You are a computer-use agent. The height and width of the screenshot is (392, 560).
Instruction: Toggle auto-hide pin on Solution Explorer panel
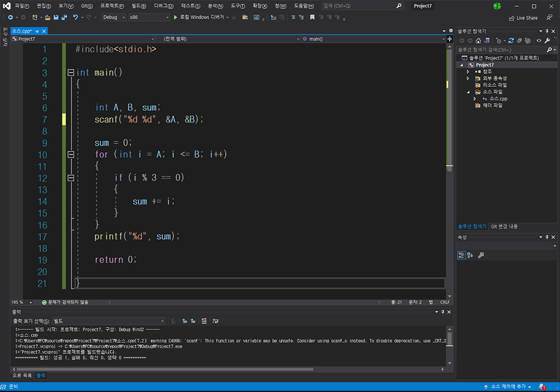click(547, 31)
